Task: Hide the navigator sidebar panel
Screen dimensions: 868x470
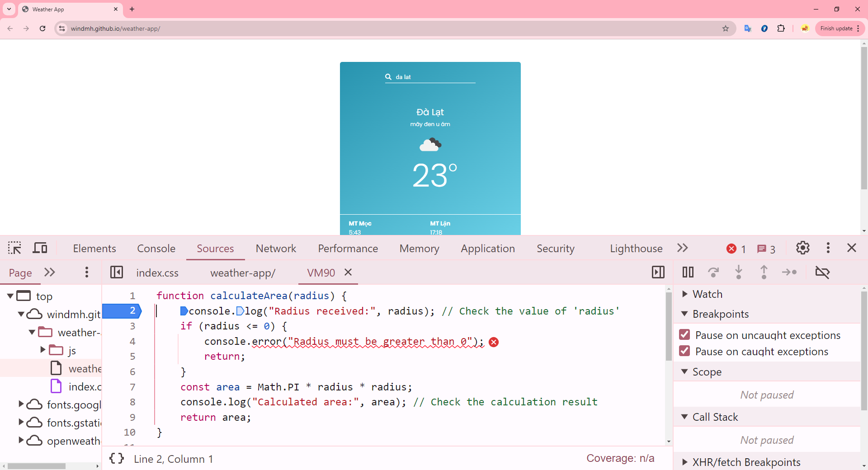Action: point(116,272)
